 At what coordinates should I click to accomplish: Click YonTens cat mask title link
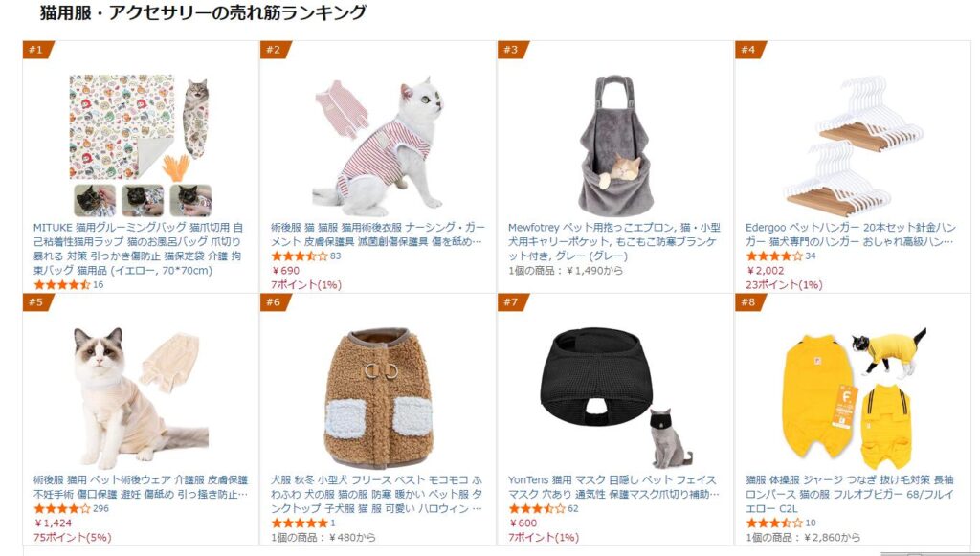(x=613, y=487)
